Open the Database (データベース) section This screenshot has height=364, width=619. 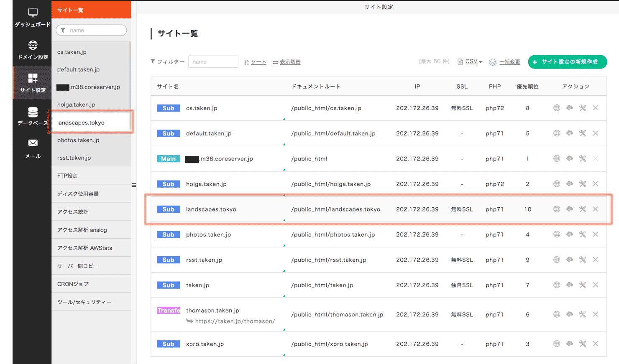click(33, 116)
